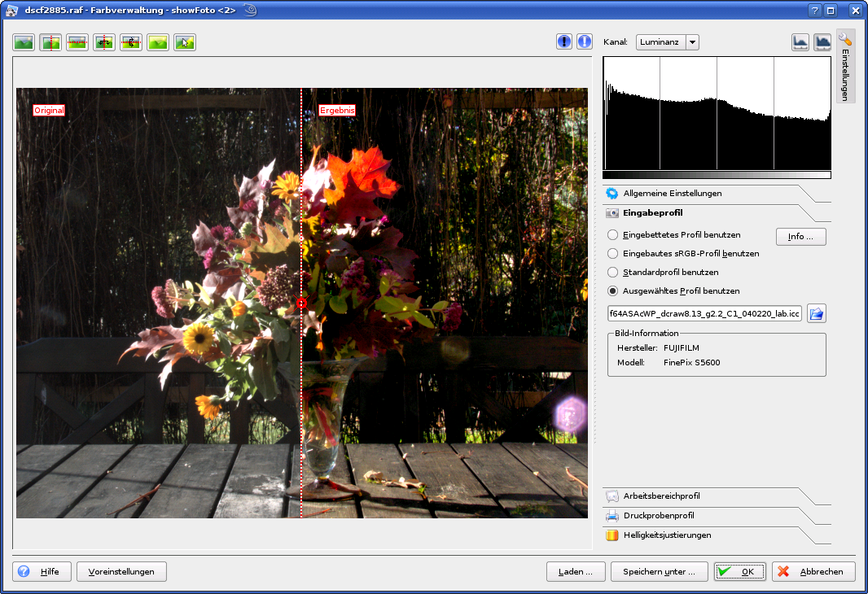Select original-only preview mode icon

pos(24,42)
